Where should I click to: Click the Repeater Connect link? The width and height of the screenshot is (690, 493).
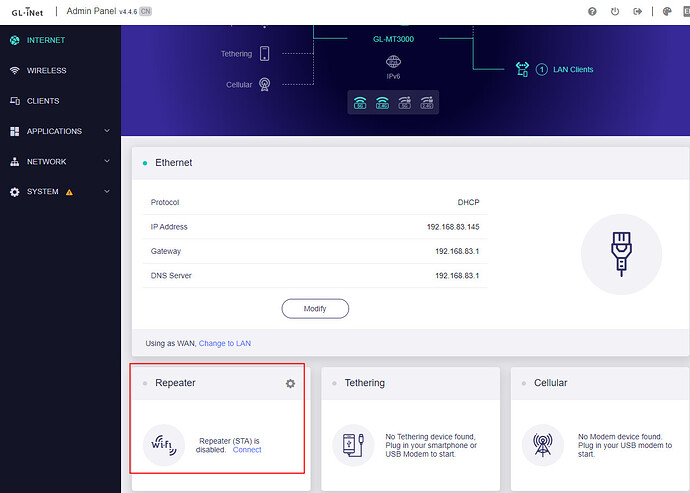(247, 450)
